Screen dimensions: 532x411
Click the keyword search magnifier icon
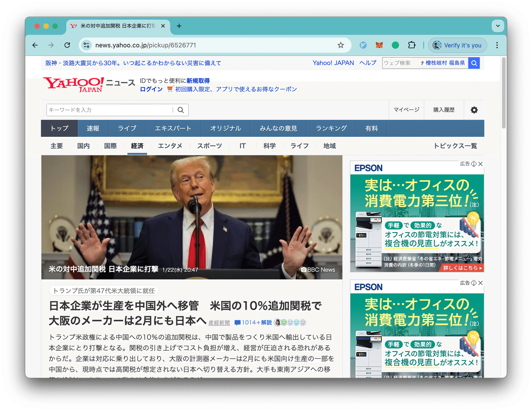click(180, 110)
